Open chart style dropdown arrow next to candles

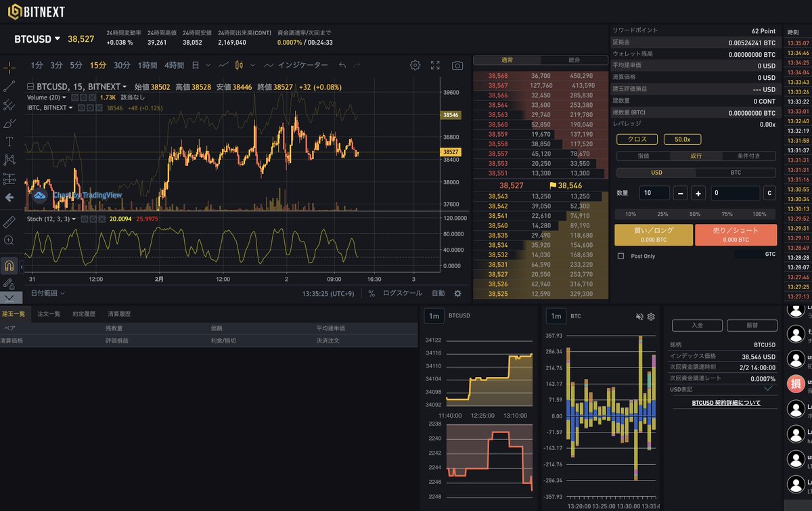point(253,65)
